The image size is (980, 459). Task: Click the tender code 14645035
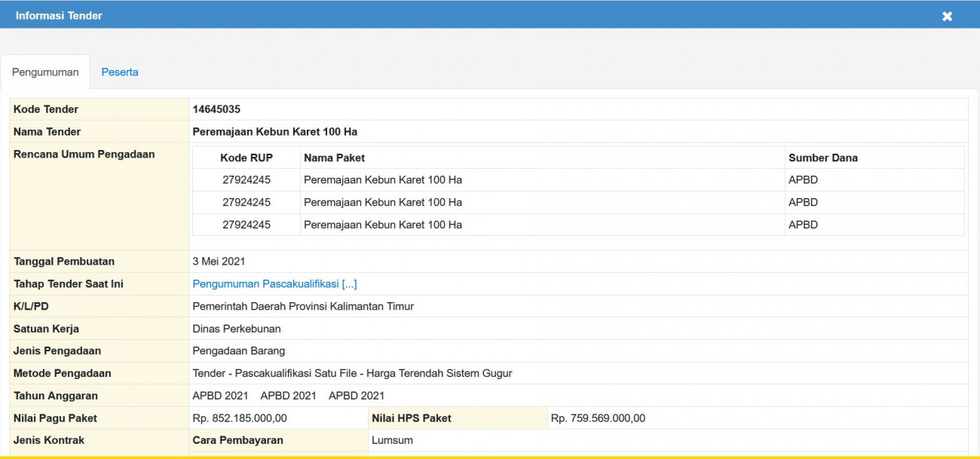click(216, 109)
